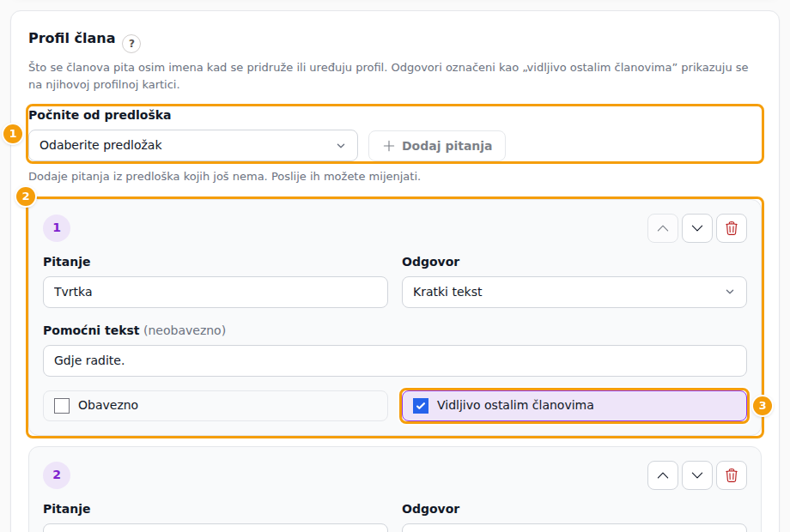Click the Pomoćni tekst field Gdje radite.
790x532 pixels.
click(394, 361)
